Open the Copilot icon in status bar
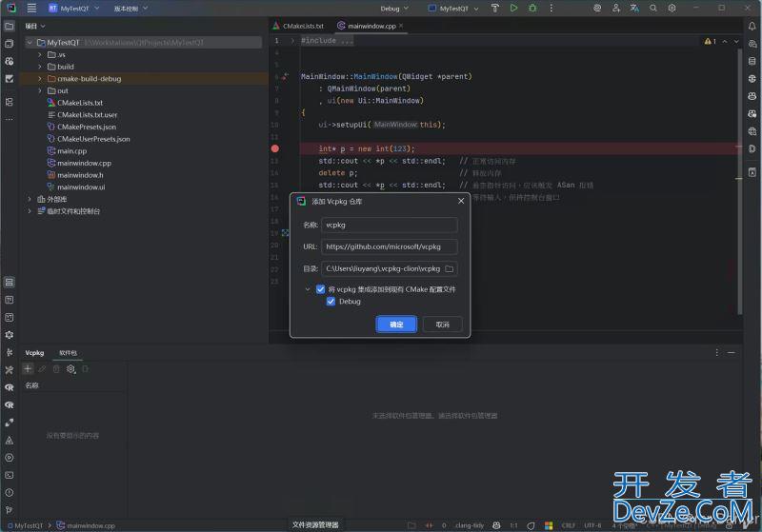 [x=496, y=525]
